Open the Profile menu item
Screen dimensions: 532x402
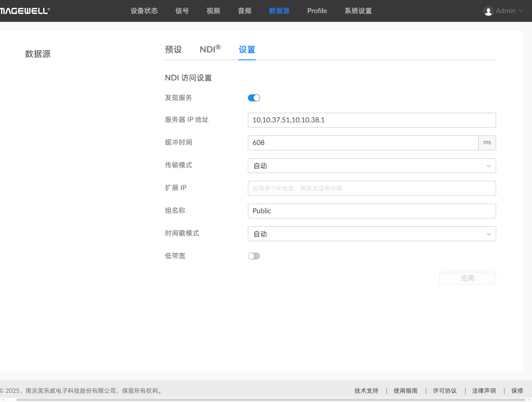pyautogui.click(x=317, y=11)
